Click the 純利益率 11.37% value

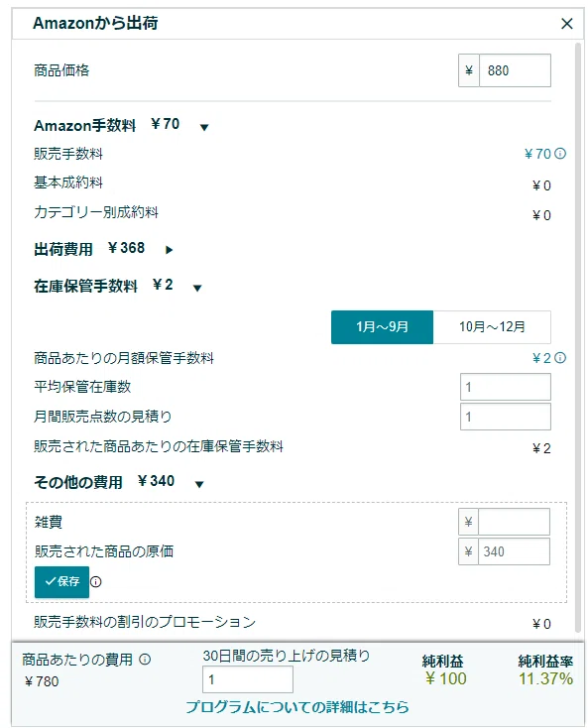[x=545, y=678]
